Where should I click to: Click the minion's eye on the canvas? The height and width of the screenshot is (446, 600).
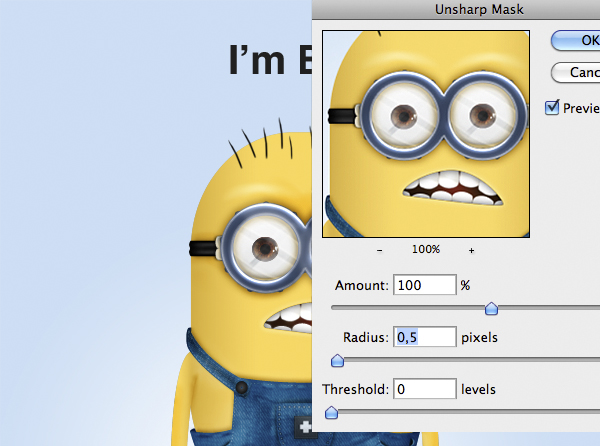[264, 246]
